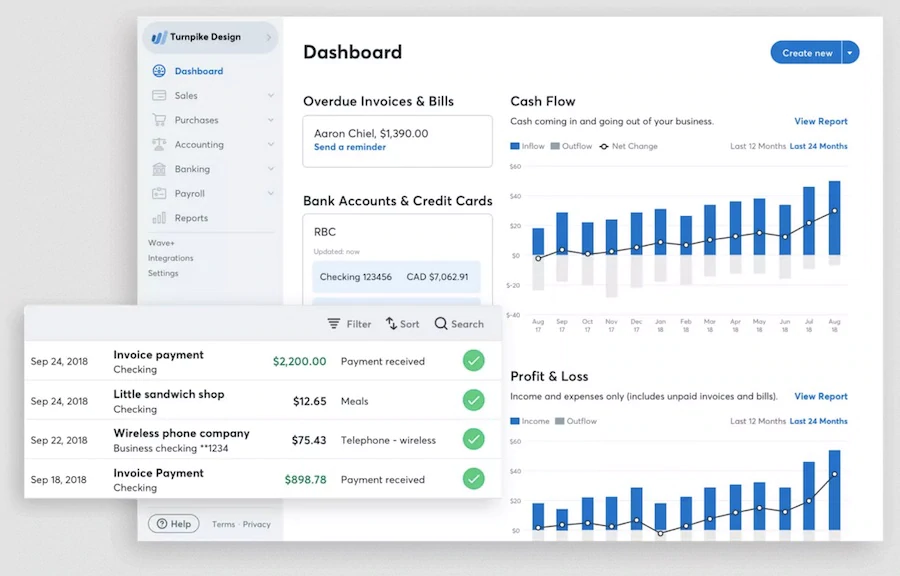Click the Telephone - wireless category
Screen dimensions: 900x576
388,440
